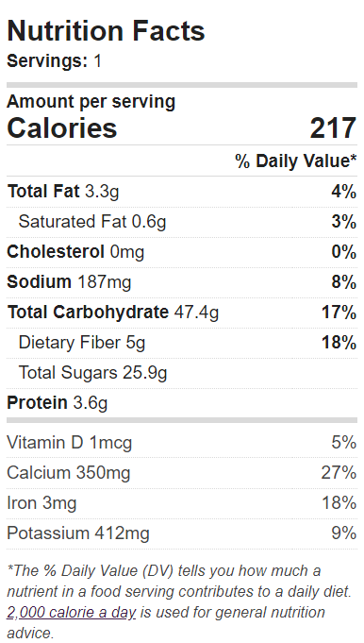This screenshot has width=364, height=643.
Task: Click the Dietary Fiber 5g line
Action: [182, 343]
